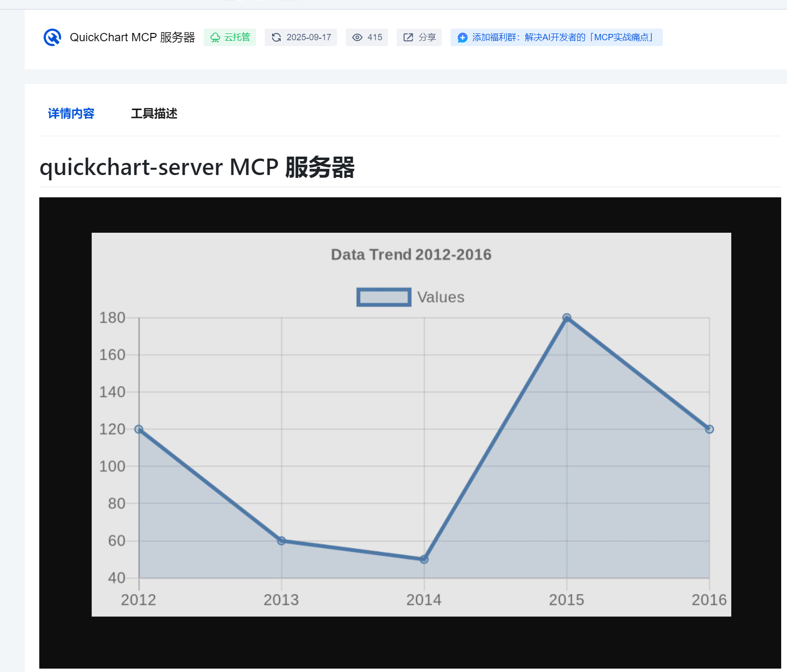
Task: Click the 100 y-axis label
Action: pyautogui.click(x=112, y=466)
